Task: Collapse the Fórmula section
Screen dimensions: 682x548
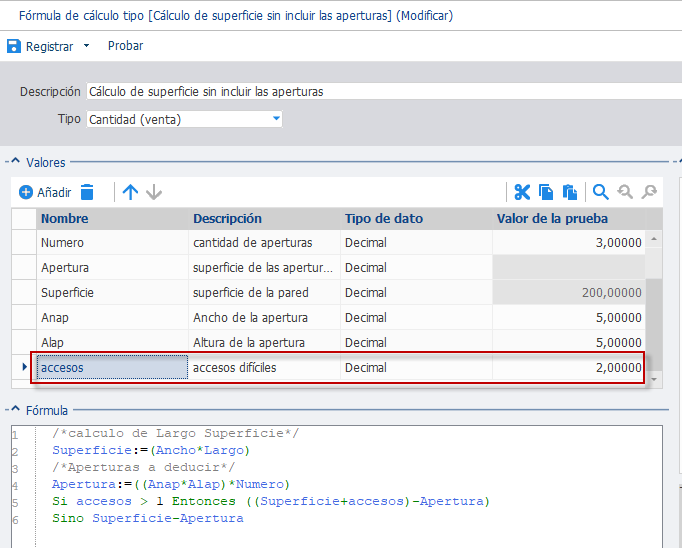Action: pos(16,409)
